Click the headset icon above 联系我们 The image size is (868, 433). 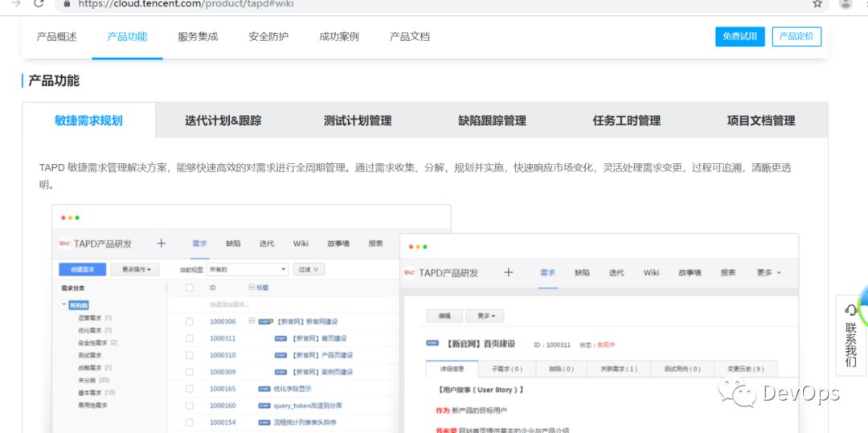tap(851, 309)
